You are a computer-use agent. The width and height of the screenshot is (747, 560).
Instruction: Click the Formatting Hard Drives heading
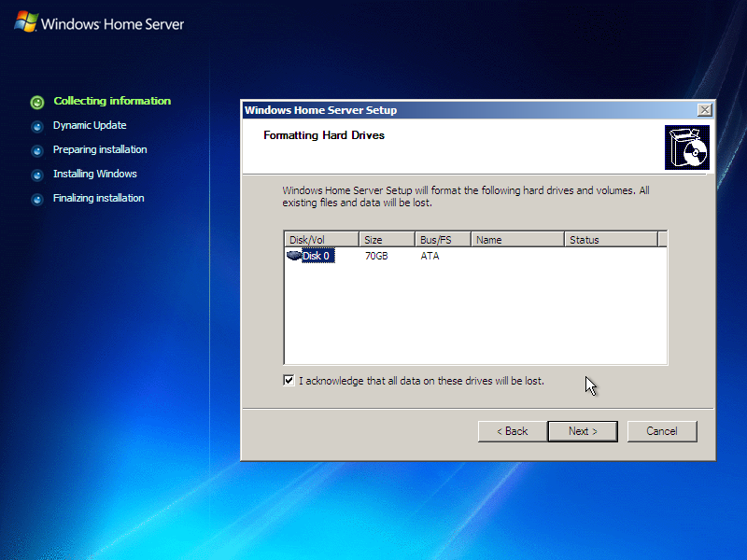pyautogui.click(x=323, y=135)
